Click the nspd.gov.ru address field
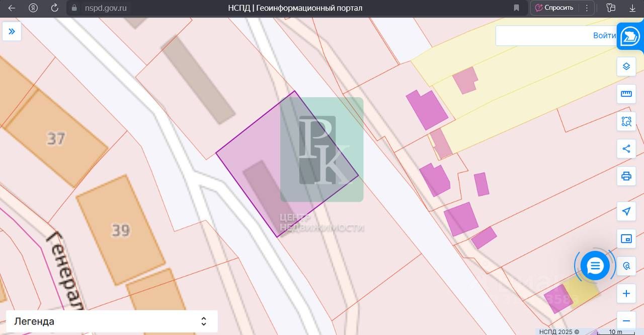644x335 pixels. 107,8
